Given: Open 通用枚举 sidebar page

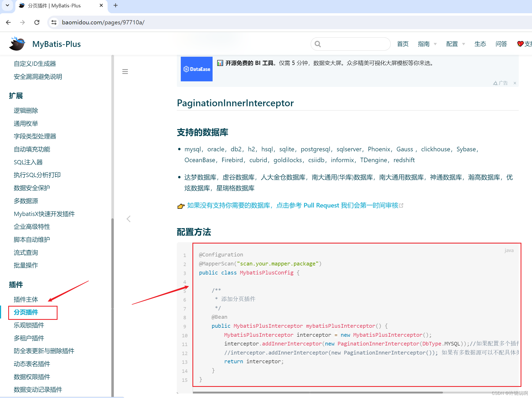Looking at the screenshot, I should pyautogui.click(x=26, y=123).
